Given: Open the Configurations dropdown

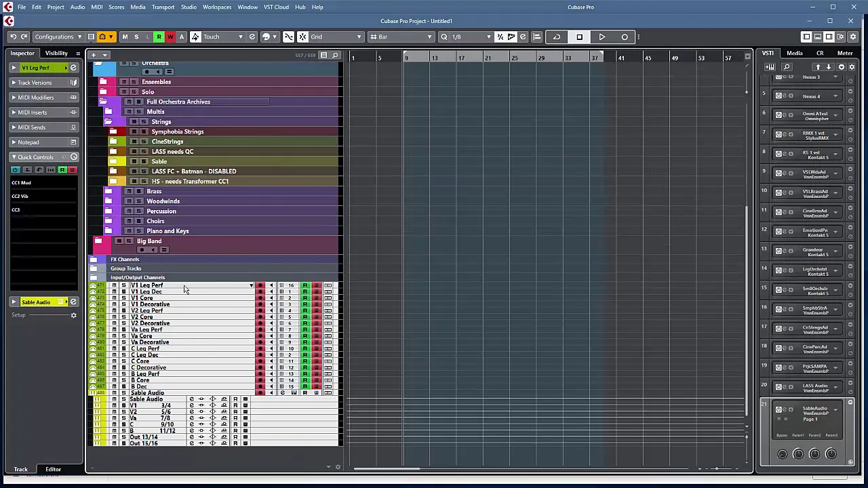Looking at the screenshot, I should (58, 37).
